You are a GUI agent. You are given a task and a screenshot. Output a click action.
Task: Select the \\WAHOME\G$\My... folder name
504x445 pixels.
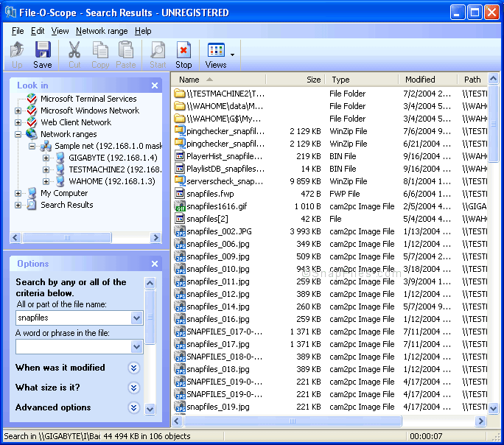click(224, 119)
